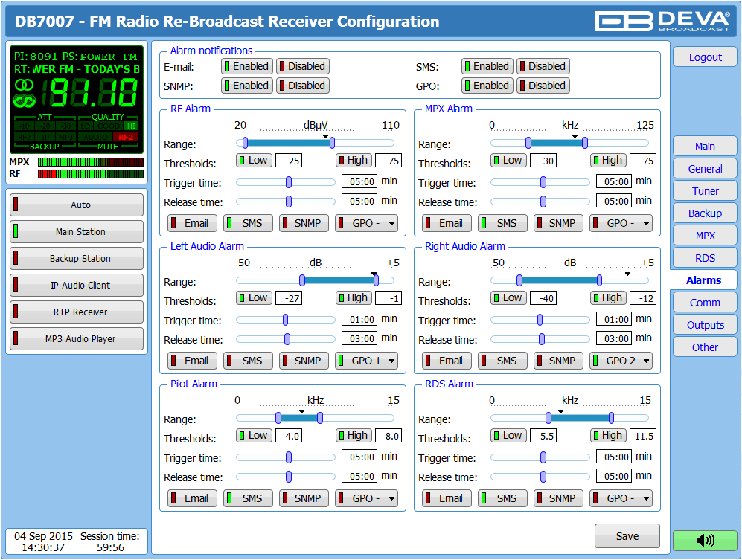This screenshot has width=742, height=560.
Task: Click the MPX level meter bar
Action: pyautogui.click(x=90, y=161)
